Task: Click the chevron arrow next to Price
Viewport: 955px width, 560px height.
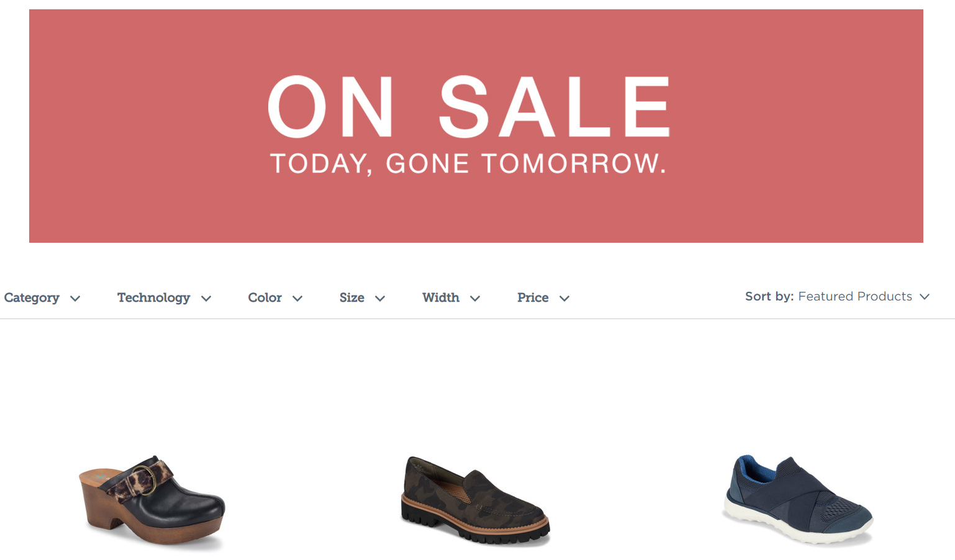Action: click(x=564, y=299)
